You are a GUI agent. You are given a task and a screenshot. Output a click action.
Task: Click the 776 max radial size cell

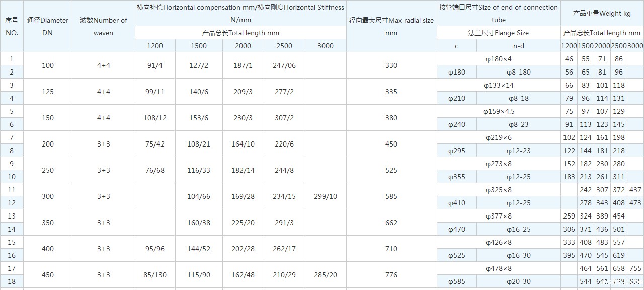click(x=391, y=275)
